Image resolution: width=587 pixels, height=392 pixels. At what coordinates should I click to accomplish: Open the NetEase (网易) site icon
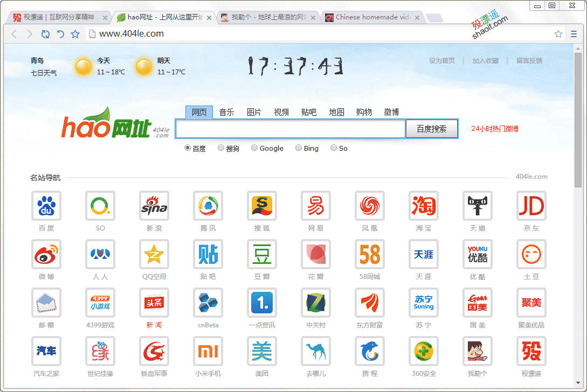pyautogui.click(x=315, y=205)
